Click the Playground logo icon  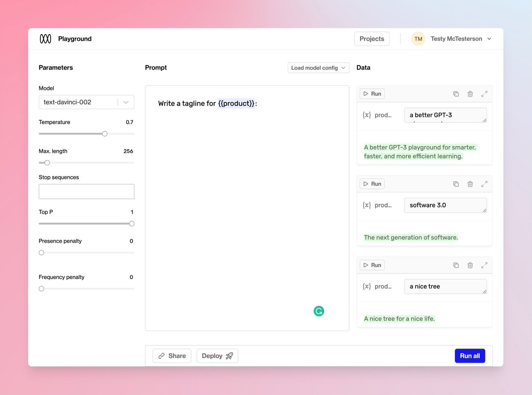pyautogui.click(x=45, y=39)
